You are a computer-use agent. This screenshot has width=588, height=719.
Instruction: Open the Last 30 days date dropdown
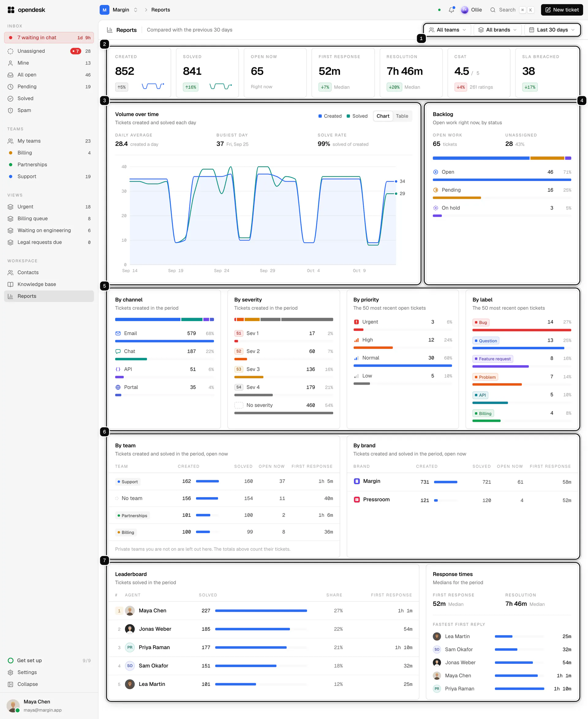[x=552, y=30]
